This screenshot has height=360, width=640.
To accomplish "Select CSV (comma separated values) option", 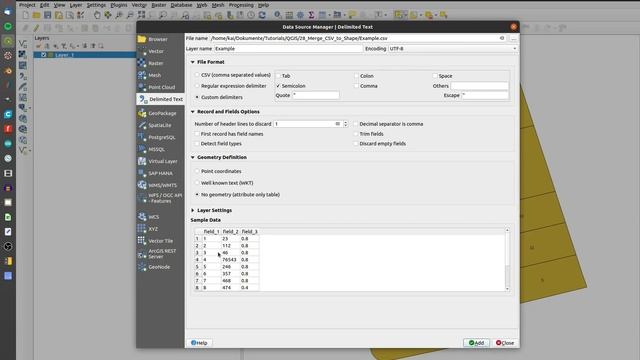I will (x=197, y=75).
